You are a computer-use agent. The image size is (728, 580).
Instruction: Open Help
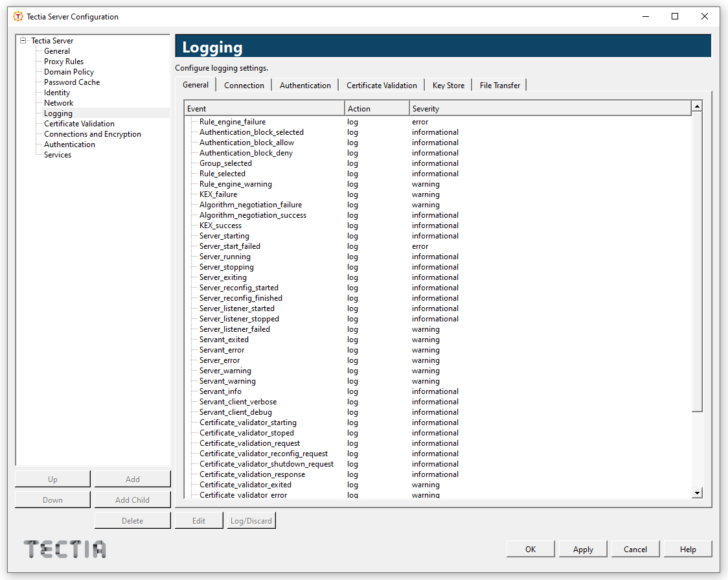688,550
